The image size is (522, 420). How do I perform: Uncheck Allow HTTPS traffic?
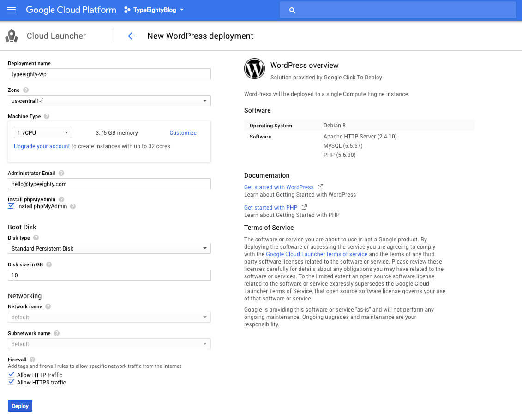click(11, 382)
